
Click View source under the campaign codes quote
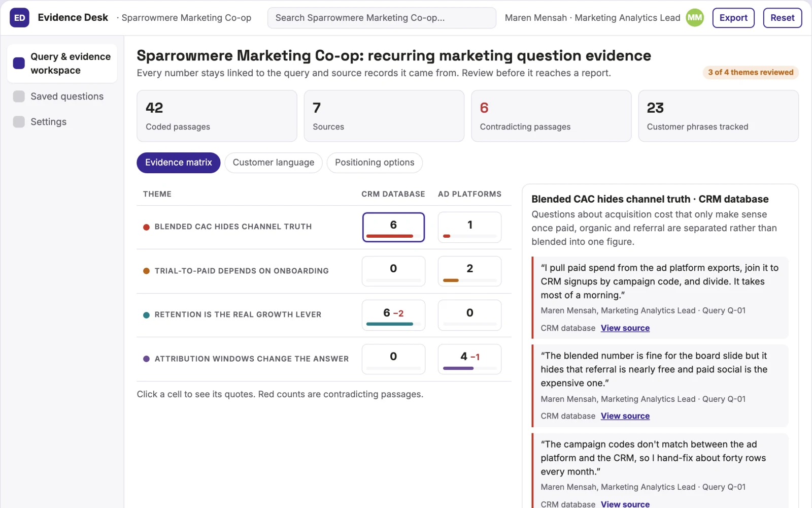[625, 504]
